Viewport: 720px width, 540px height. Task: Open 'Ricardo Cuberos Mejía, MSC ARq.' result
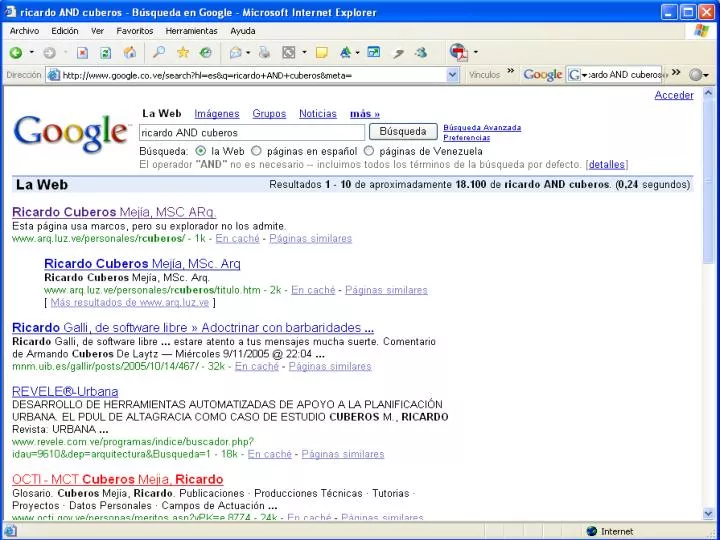[x=114, y=212]
